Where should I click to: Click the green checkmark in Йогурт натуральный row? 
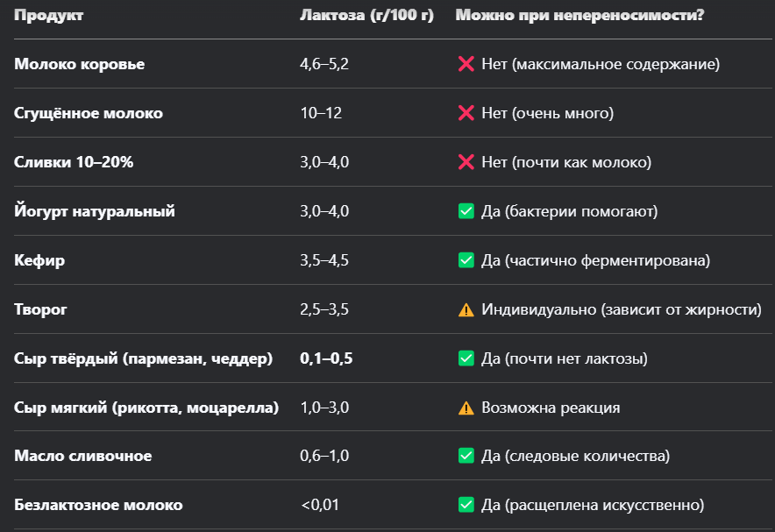(466, 211)
